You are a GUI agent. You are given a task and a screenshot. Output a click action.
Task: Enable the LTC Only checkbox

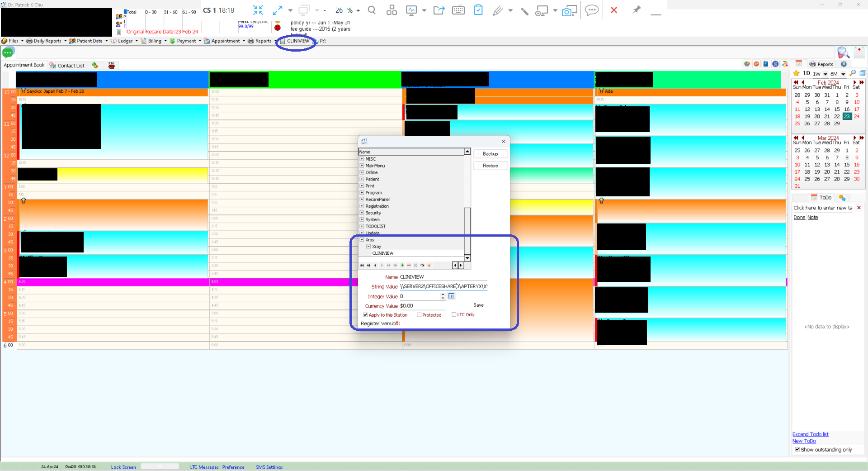click(x=454, y=314)
